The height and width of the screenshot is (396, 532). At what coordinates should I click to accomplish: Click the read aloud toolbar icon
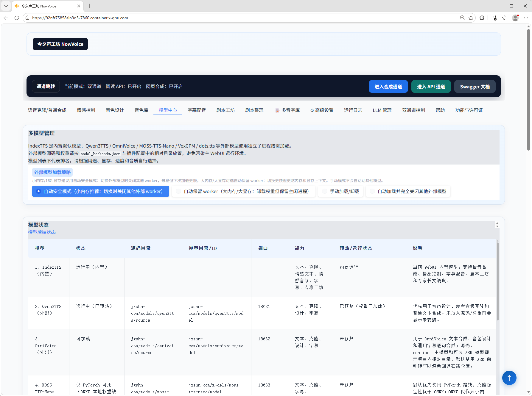click(494, 18)
